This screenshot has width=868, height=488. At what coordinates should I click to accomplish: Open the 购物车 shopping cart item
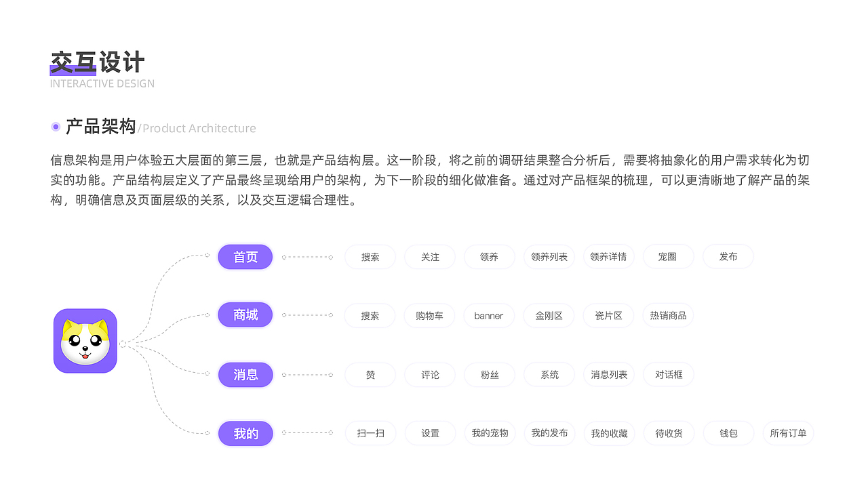coord(429,315)
